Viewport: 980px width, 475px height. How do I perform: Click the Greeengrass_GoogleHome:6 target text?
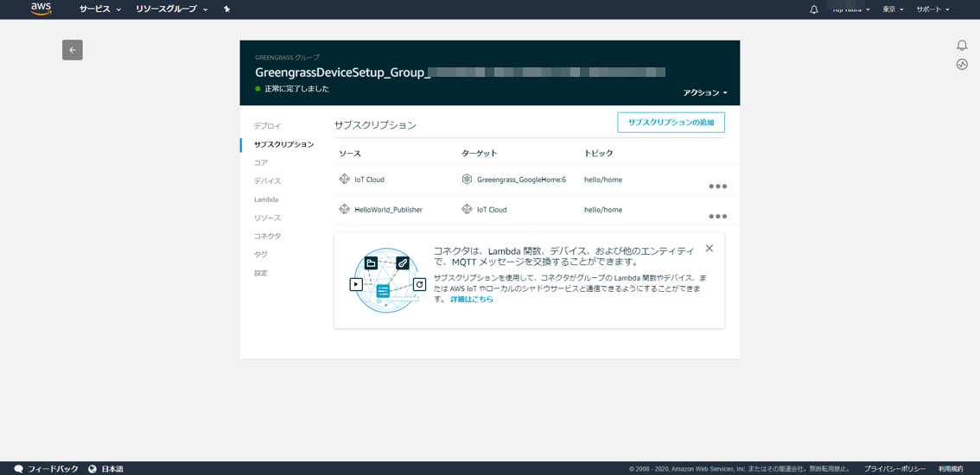tap(521, 180)
